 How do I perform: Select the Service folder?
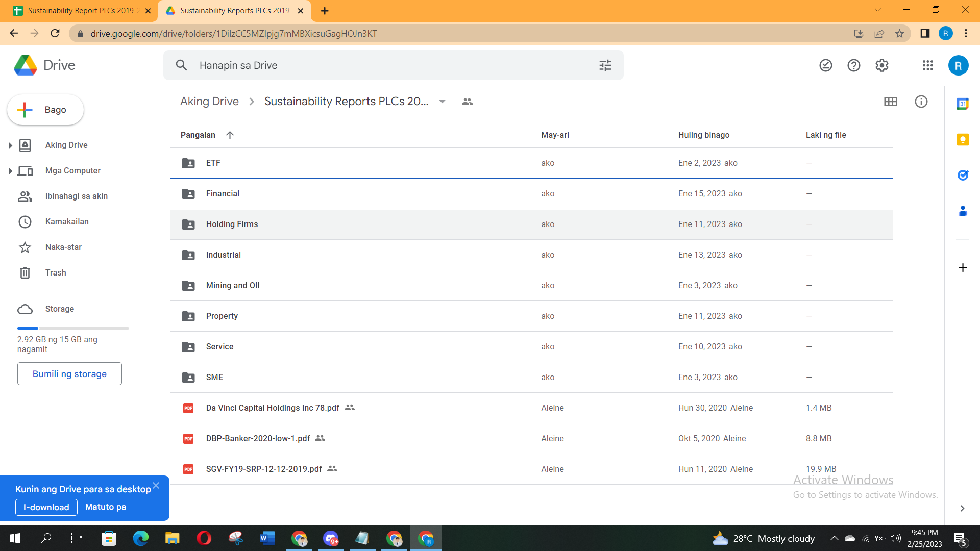pyautogui.click(x=531, y=347)
